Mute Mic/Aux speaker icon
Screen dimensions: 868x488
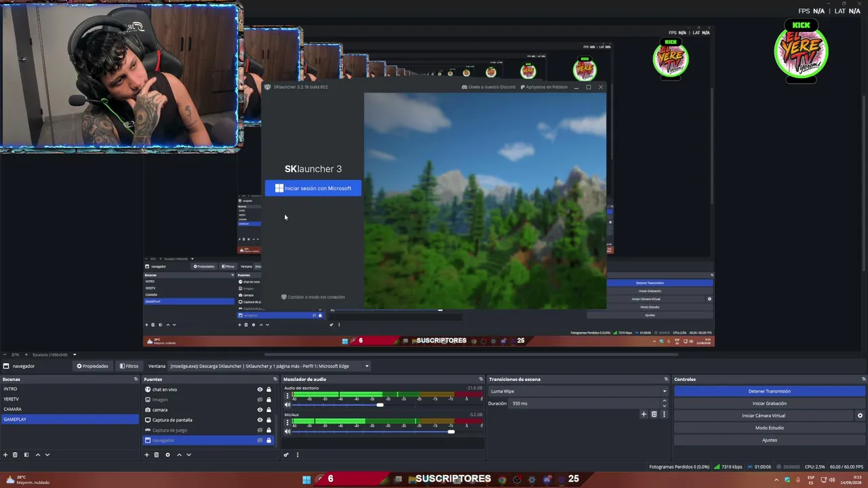(x=288, y=431)
